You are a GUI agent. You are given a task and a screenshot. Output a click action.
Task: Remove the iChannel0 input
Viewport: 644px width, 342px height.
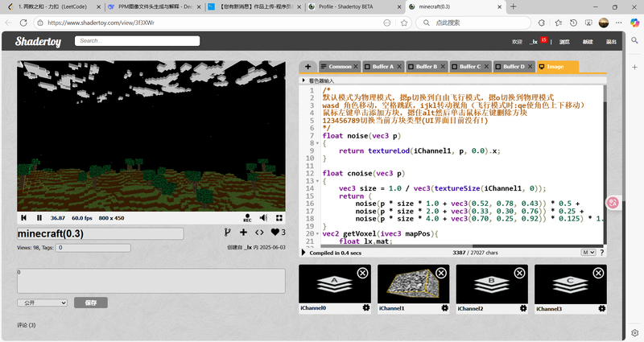tap(363, 273)
